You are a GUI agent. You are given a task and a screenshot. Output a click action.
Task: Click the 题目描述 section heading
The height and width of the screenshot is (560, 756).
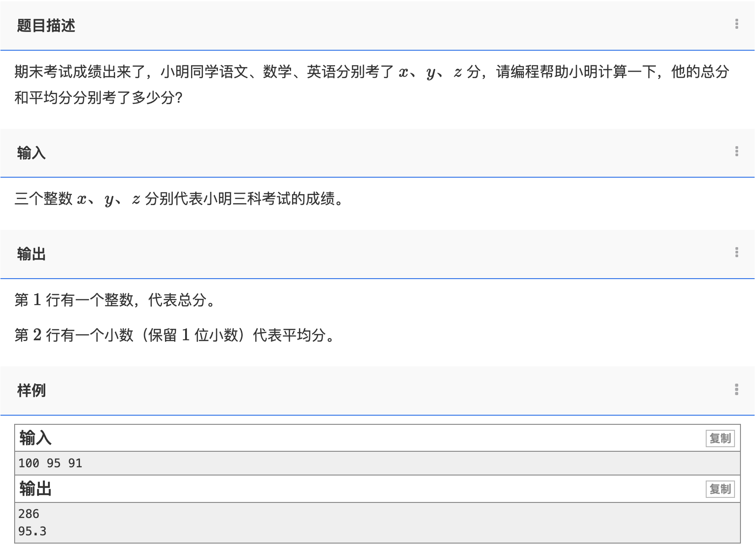pyautogui.click(x=46, y=26)
